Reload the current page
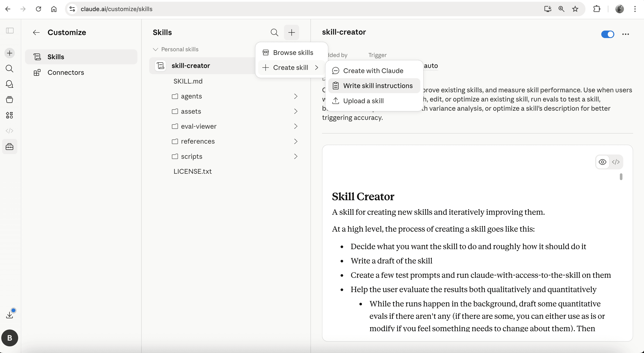 [x=38, y=9]
